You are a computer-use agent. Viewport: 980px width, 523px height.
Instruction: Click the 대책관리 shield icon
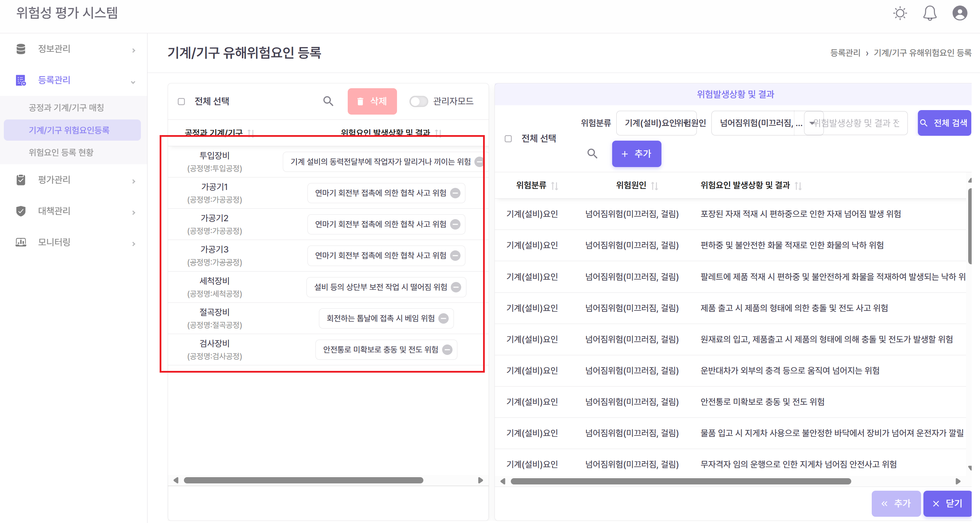pos(21,211)
